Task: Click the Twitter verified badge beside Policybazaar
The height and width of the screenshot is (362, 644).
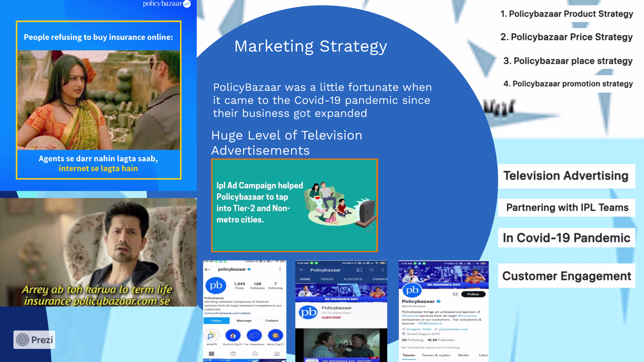Action: (438, 301)
